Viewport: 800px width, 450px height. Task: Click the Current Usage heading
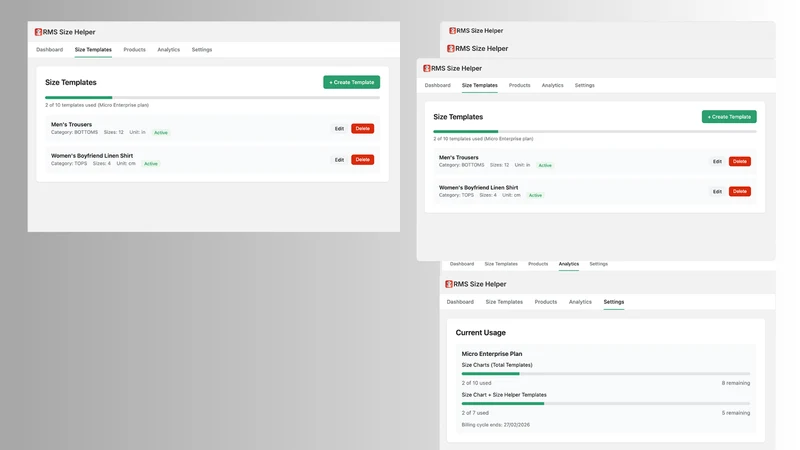pos(481,333)
